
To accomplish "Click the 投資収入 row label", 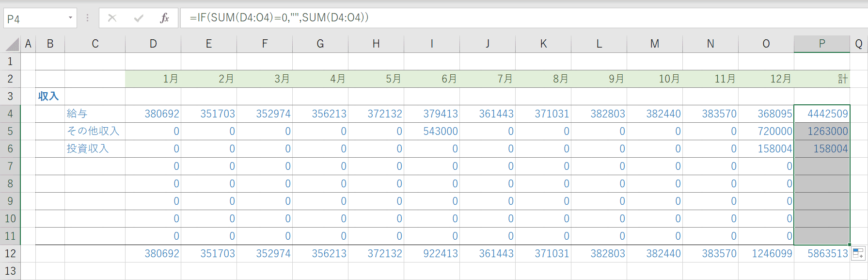I will coord(95,149).
